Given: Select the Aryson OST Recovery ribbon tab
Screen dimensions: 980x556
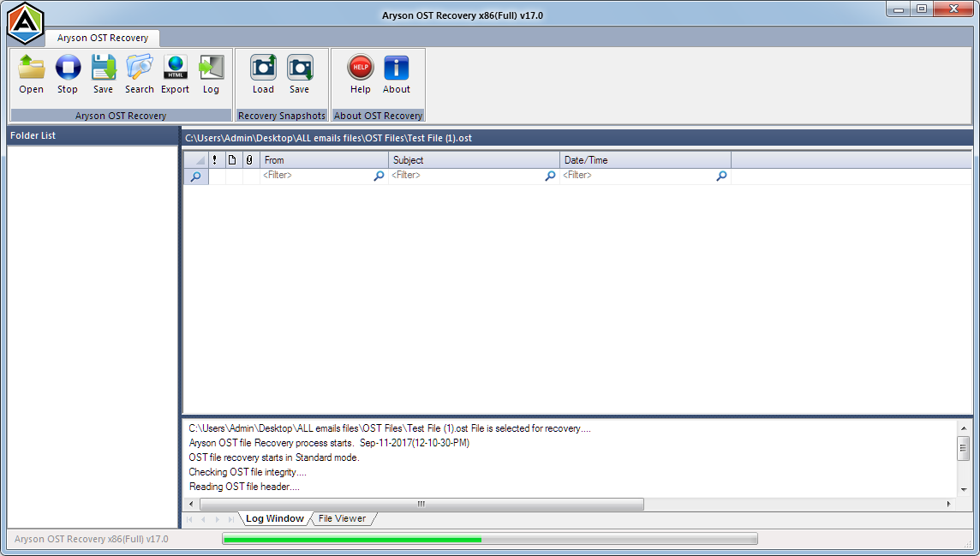Looking at the screenshot, I should click(103, 38).
